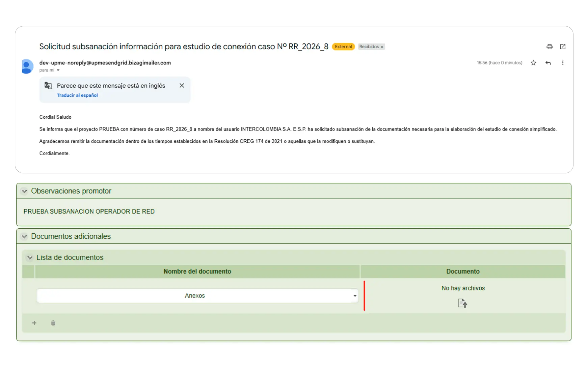Click the upload file icon under 'No hay archivos'
588x370 pixels.
click(462, 303)
